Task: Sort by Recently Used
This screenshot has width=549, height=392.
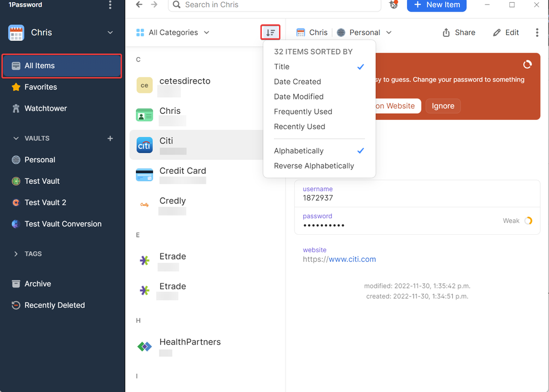Action: pos(299,126)
